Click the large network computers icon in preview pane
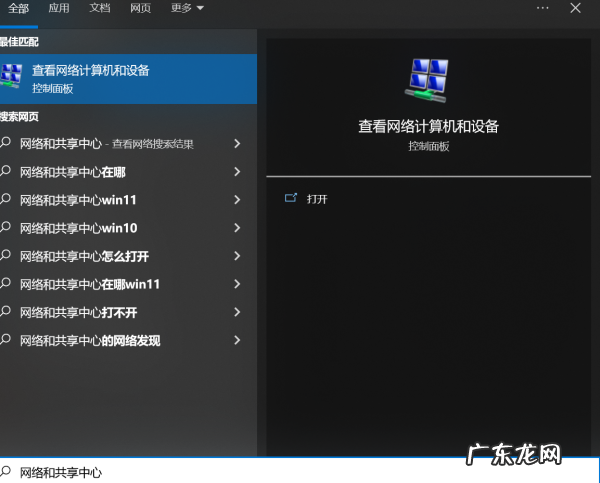Viewport: 600px width, 483px height. (428, 80)
